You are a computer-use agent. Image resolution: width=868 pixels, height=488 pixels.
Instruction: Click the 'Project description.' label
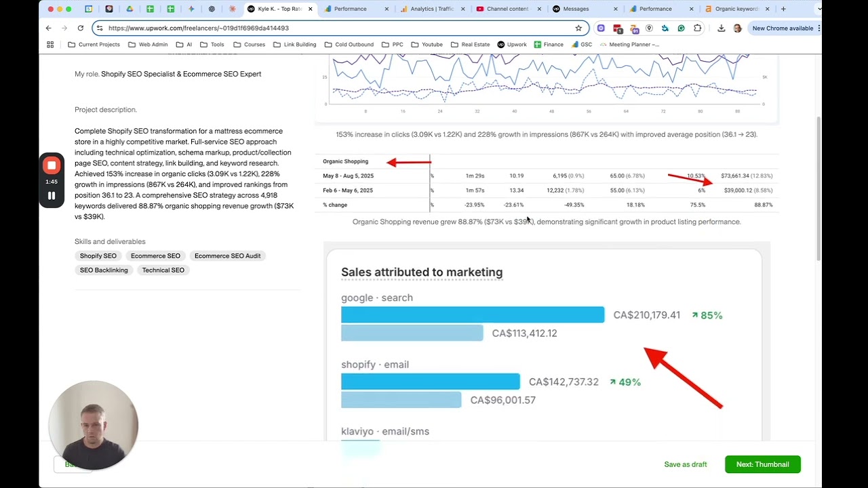(106, 110)
